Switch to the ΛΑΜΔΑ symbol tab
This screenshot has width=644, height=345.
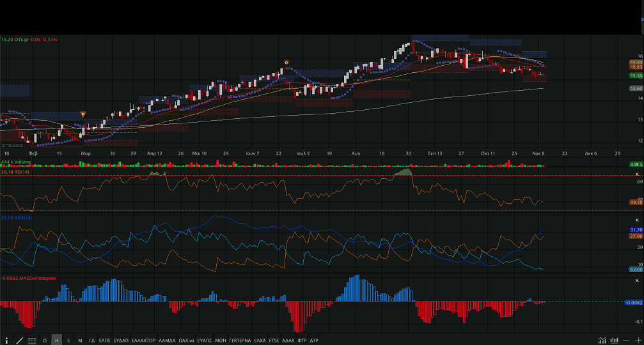coord(167,341)
